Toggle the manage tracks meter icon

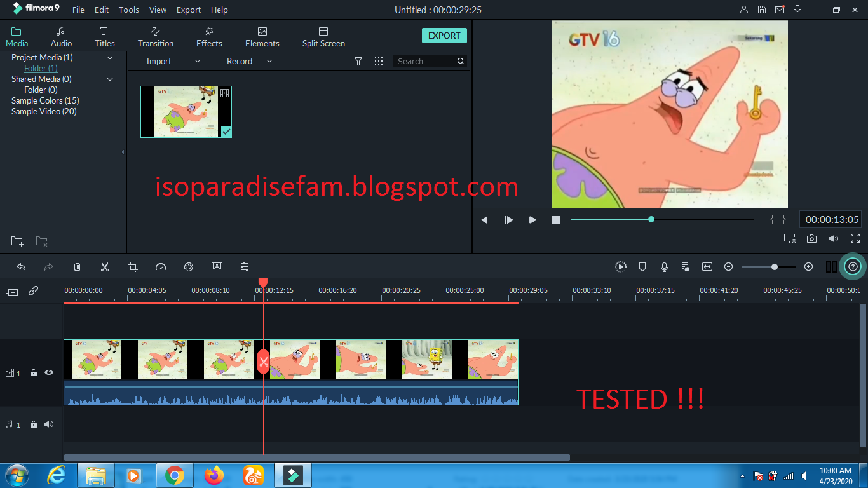832,267
